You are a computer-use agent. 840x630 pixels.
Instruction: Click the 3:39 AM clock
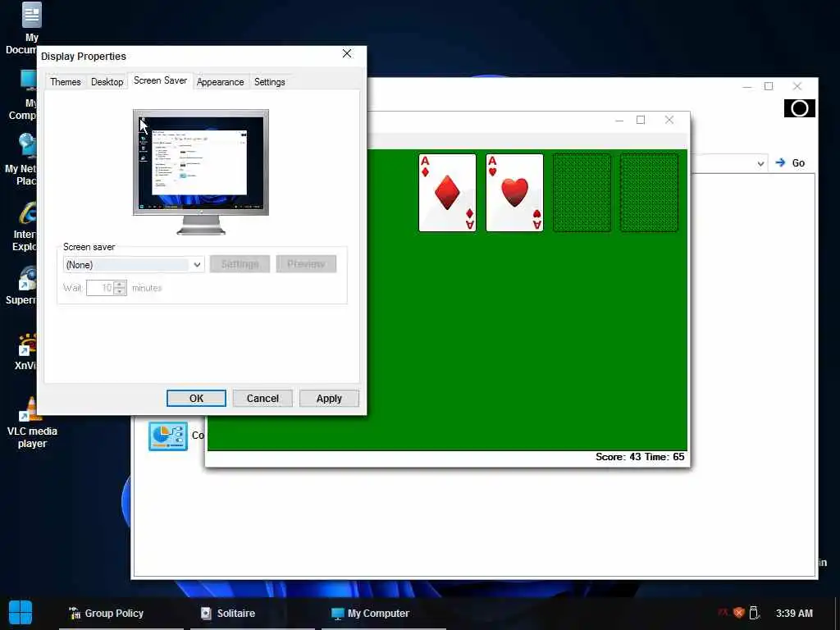(794, 614)
